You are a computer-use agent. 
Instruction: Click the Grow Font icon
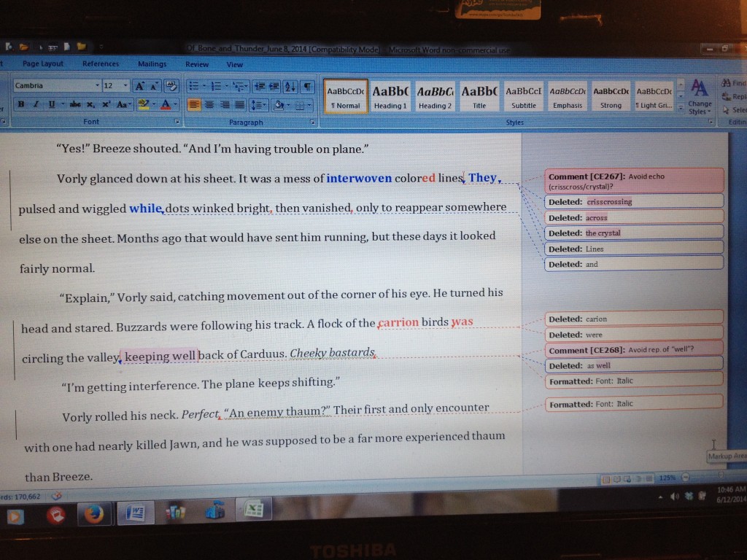(139, 86)
